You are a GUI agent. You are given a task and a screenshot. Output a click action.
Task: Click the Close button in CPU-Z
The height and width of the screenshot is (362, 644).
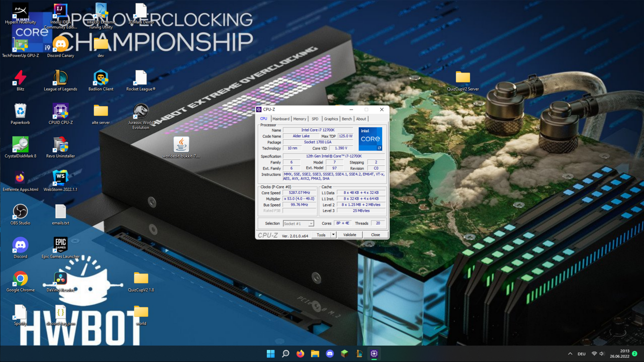tap(375, 235)
